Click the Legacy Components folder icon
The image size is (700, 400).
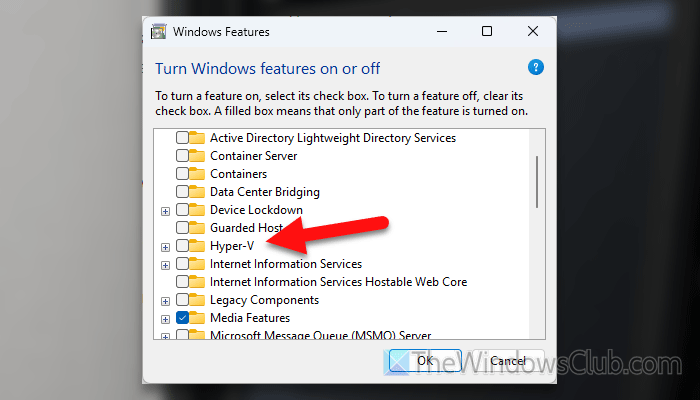198,300
